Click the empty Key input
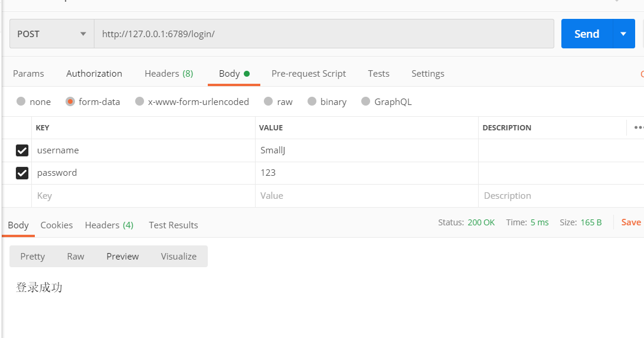 coord(143,196)
